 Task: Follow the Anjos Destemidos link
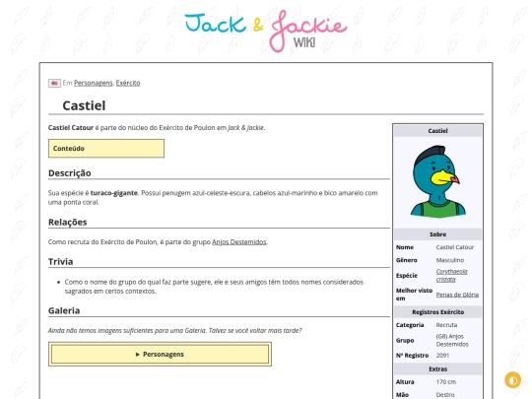[x=238, y=242]
